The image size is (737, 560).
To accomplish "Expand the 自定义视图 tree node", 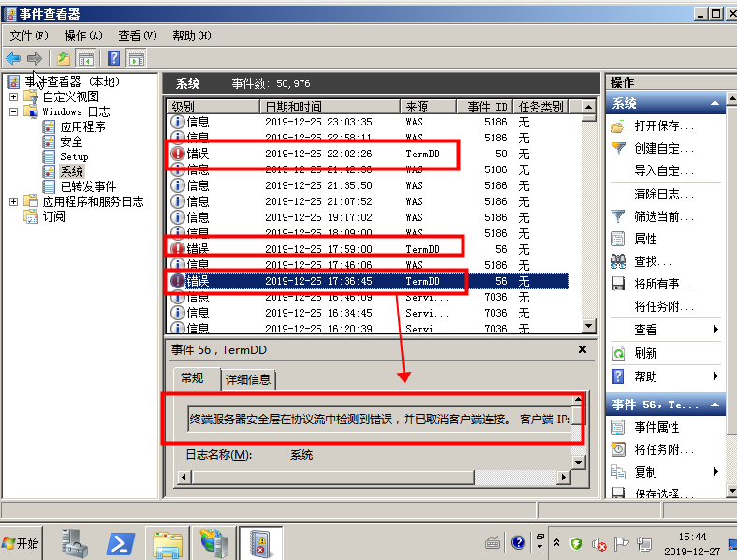I will (x=14, y=96).
